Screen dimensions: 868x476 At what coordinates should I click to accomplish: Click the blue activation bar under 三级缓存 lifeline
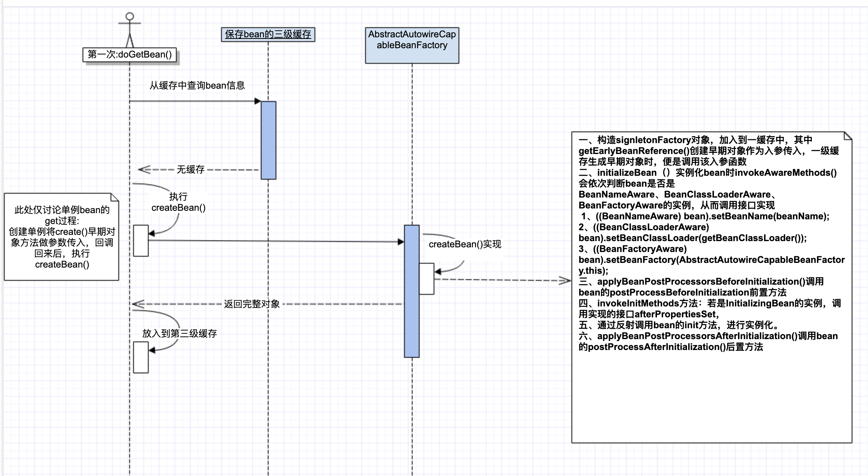(268, 140)
